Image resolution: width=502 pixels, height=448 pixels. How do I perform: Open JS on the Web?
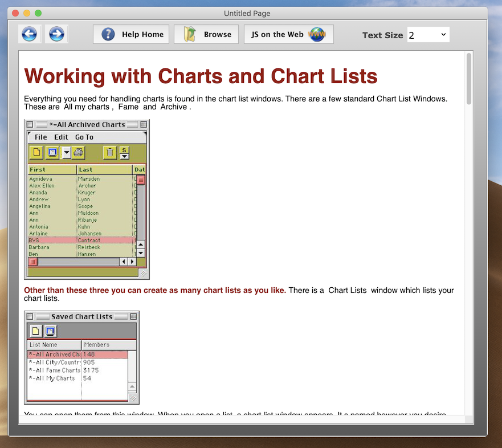288,34
